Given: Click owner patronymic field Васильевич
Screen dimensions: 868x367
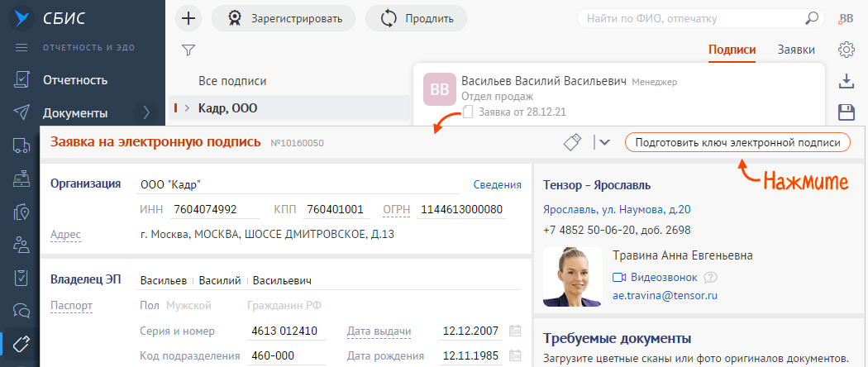Looking at the screenshot, I should [282, 281].
